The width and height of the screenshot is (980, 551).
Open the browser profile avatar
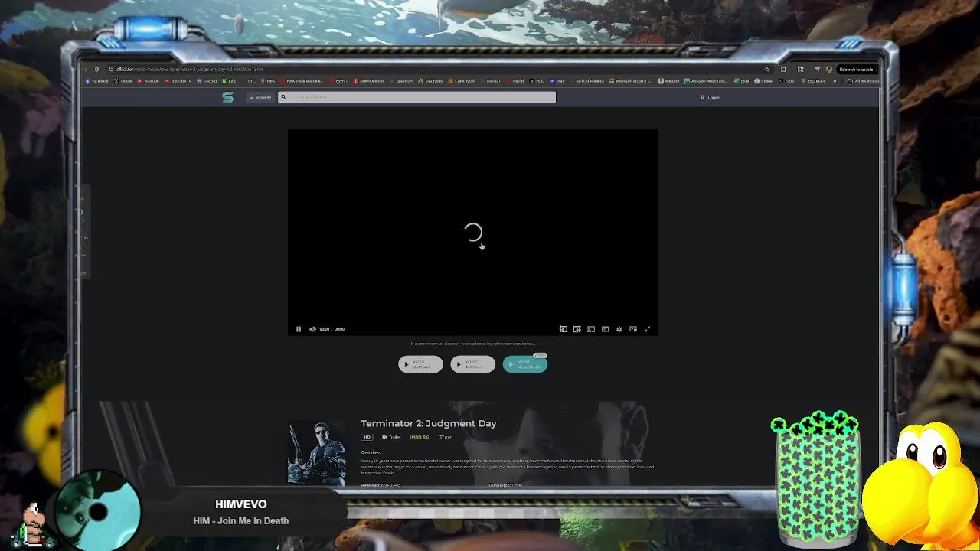tap(829, 70)
